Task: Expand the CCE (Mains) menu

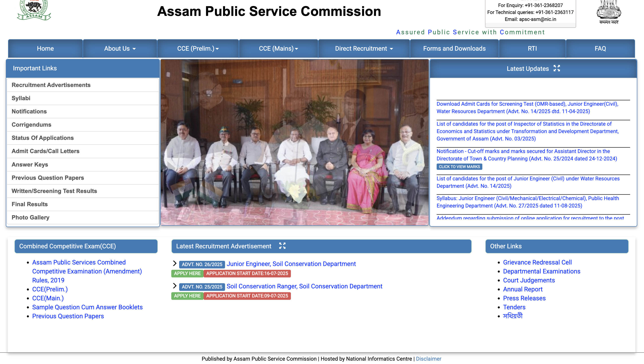Action: tap(278, 49)
